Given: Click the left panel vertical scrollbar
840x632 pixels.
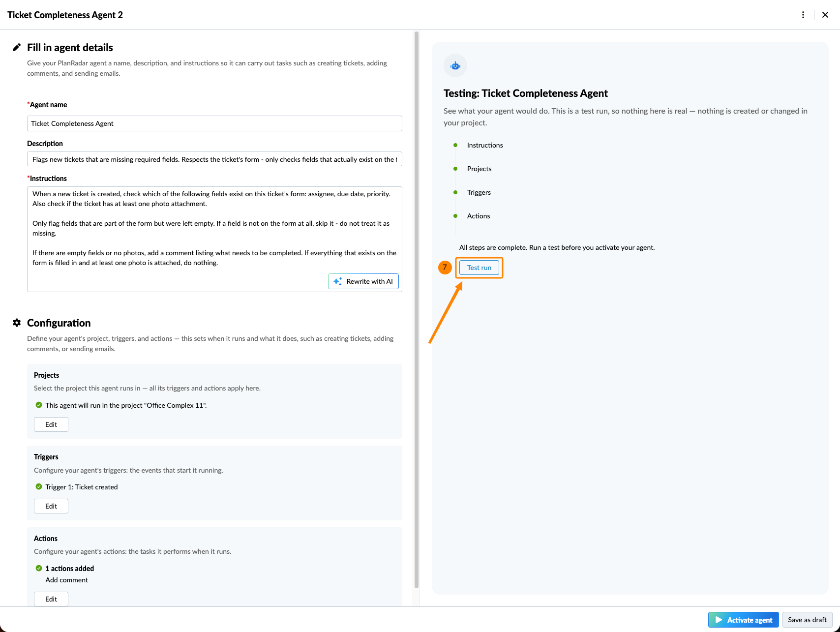Looking at the screenshot, I should click(417, 310).
